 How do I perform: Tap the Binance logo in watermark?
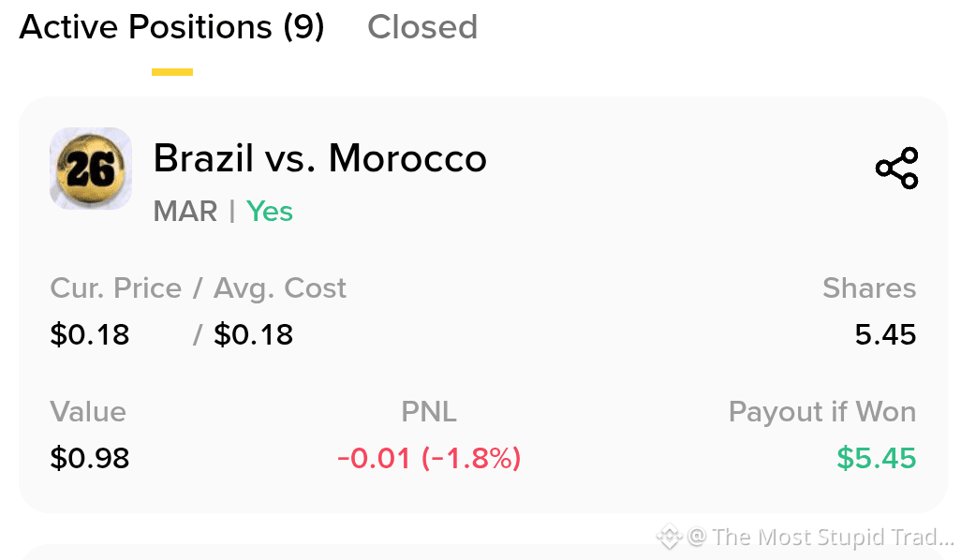click(670, 537)
